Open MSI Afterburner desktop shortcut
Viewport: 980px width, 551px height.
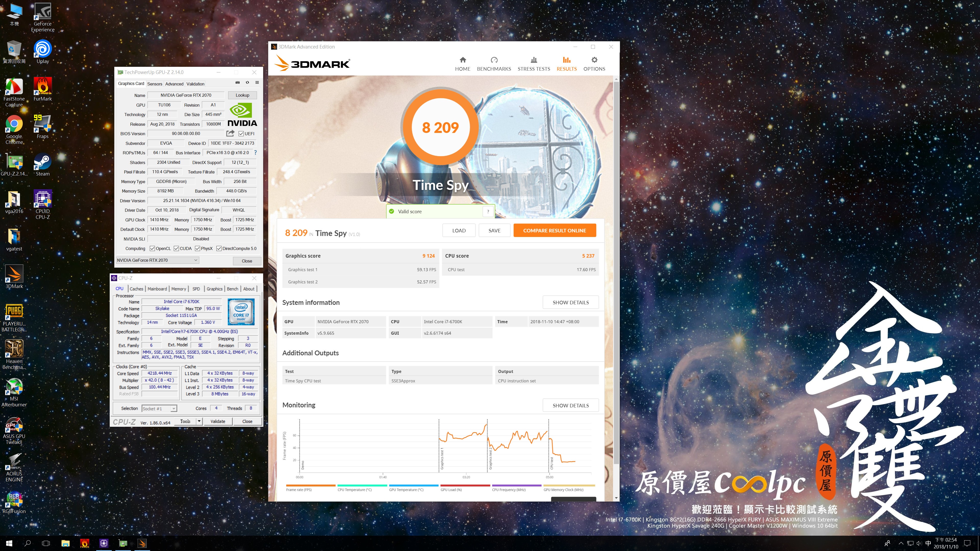coord(14,392)
